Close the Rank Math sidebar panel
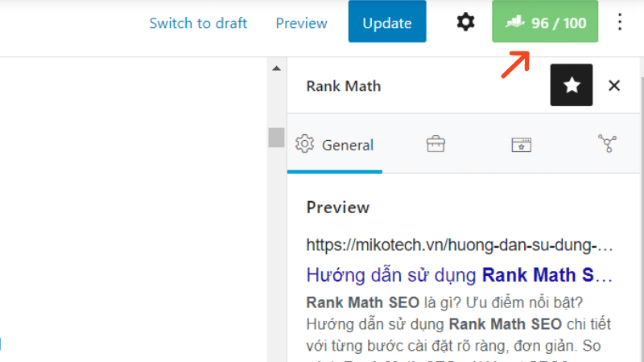644x362 pixels. pyautogui.click(x=614, y=85)
